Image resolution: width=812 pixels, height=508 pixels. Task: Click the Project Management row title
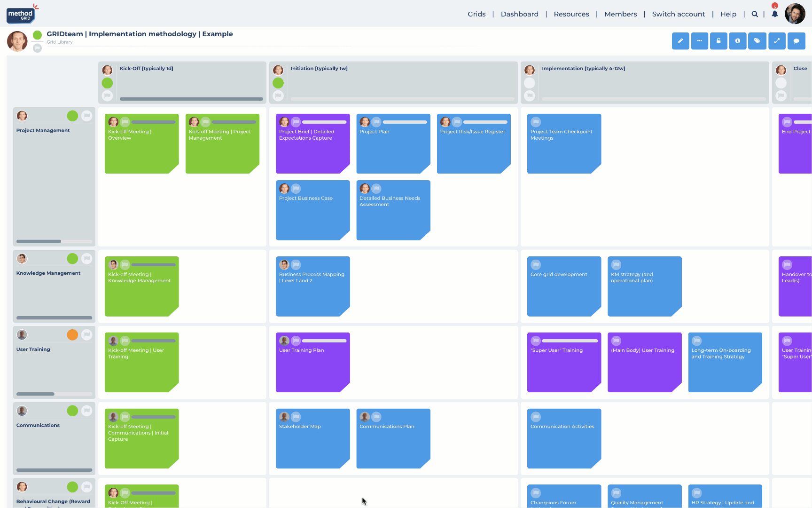[x=43, y=131]
